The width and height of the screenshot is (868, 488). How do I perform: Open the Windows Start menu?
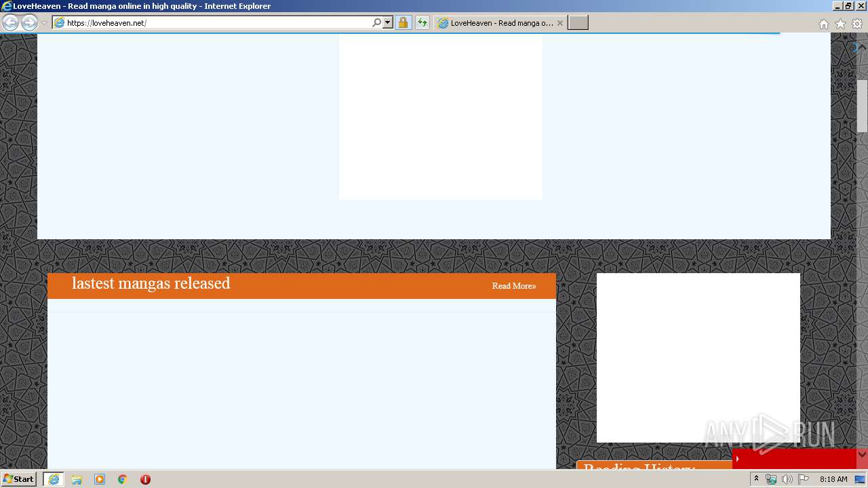[18, 479]
